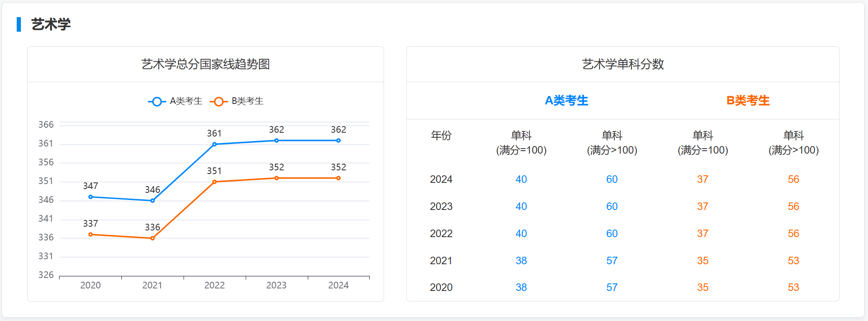Click the 2023 B类考生 data point 352

[x=276, y=178]
